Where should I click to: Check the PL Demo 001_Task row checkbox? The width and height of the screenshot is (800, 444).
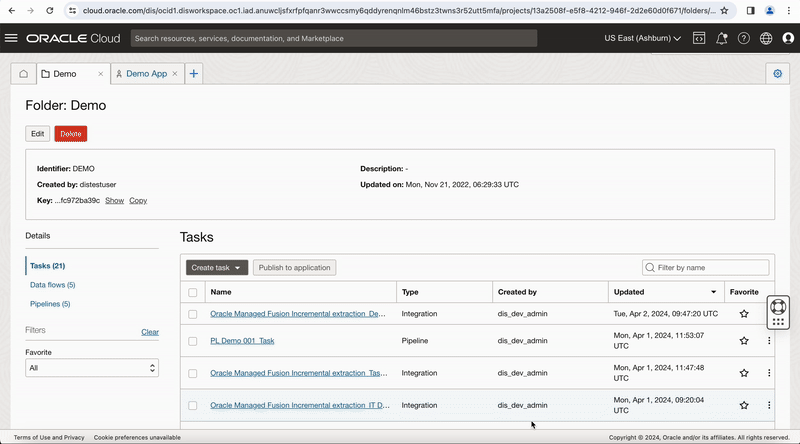coord(192,341)
